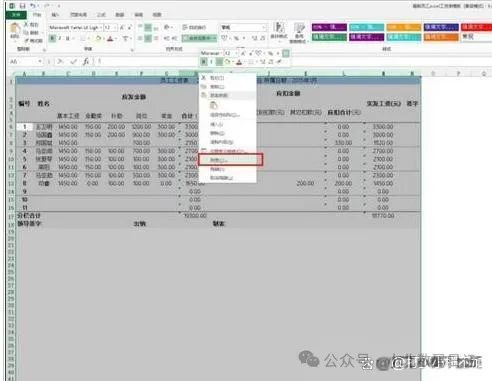Click mini toolbar merge cells icon
This screenshot has width=492, height=381.
coord(286,53)
